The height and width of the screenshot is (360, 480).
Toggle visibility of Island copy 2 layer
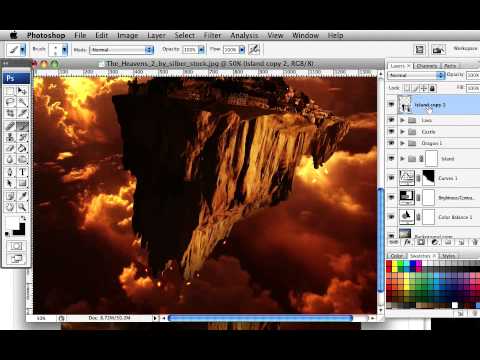click(392, 104)
